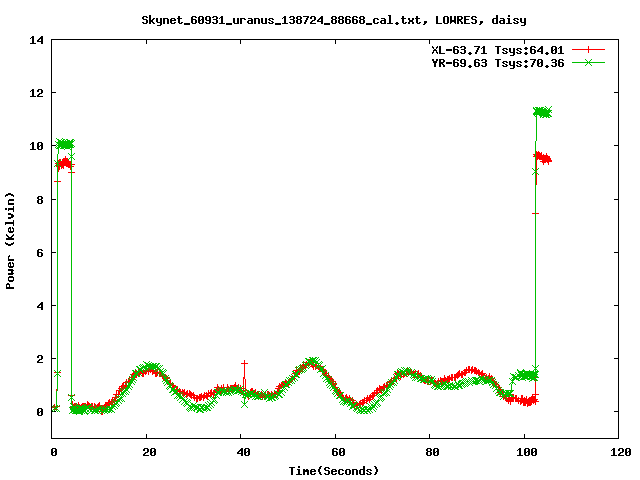Image resolution: width=640 pixels, height=480 pixels.
Task: Click x-axis tick label 80
Action: [x=432, y=452]
